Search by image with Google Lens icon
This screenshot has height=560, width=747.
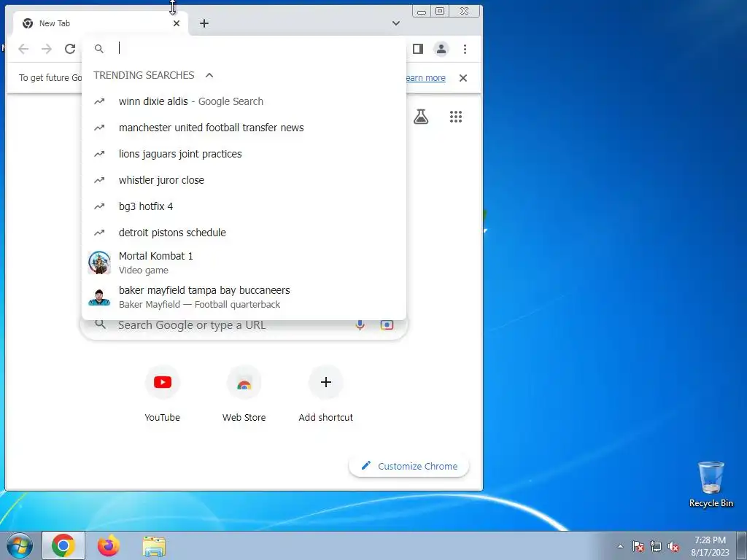point(387,324)
